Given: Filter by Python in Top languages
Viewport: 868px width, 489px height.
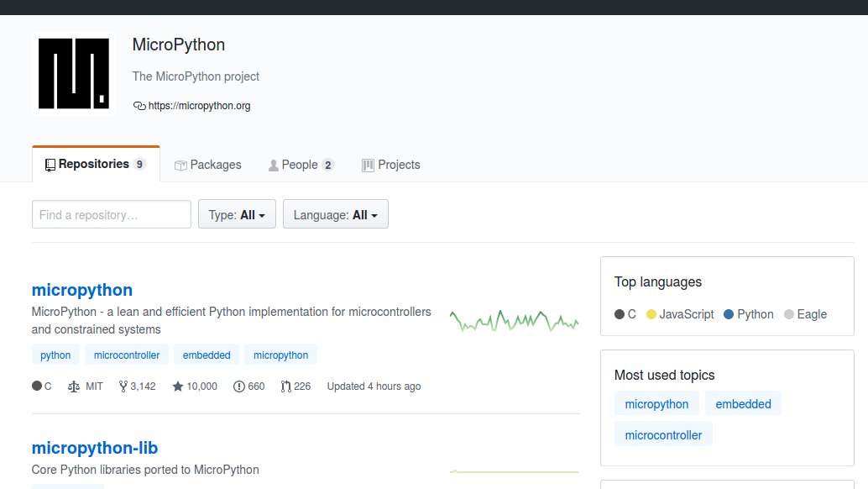Looking at the screenshot, I should tap(749, 314).
